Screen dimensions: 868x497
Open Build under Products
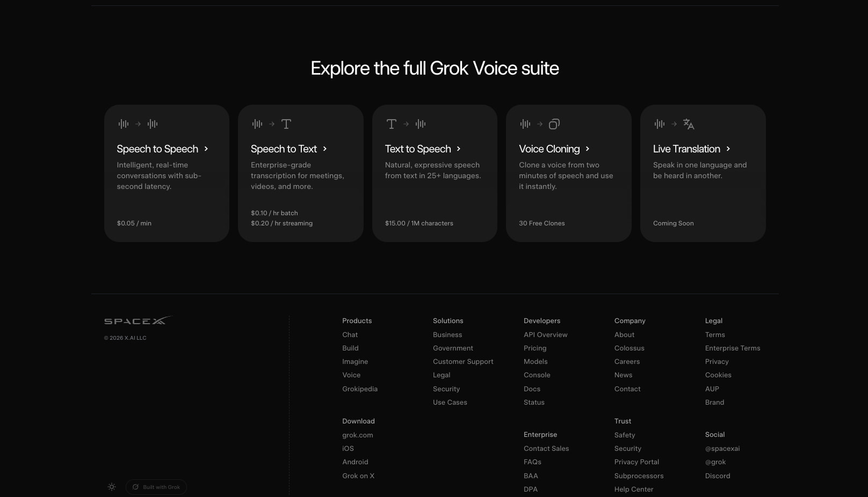point(350,348)
